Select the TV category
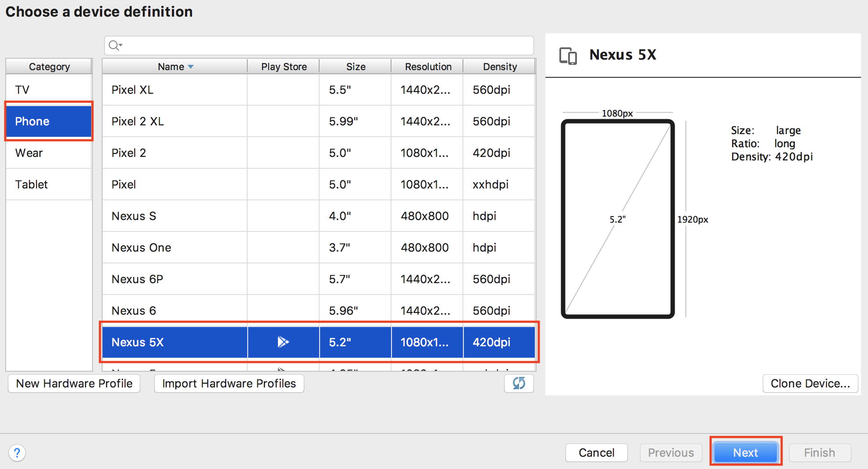The height and width of the screenshot is (469, 868). tap(49, 90)
